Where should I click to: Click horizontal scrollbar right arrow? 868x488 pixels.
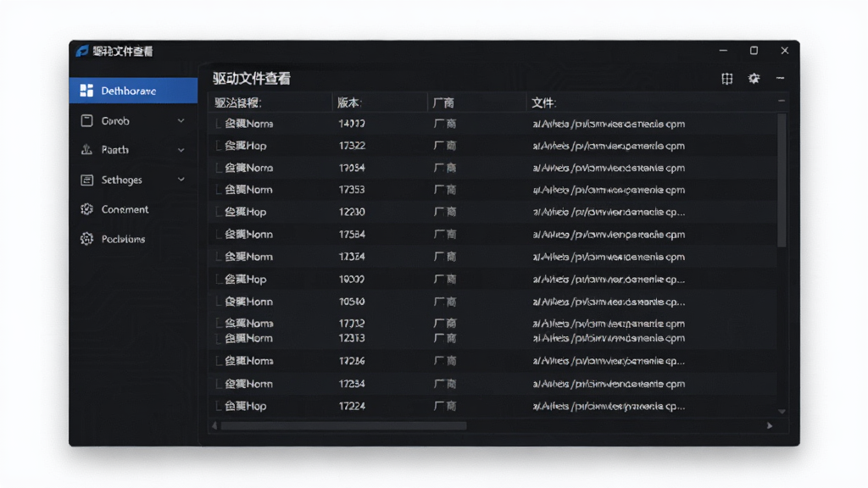pyautogui.click(x=770, y=425)
